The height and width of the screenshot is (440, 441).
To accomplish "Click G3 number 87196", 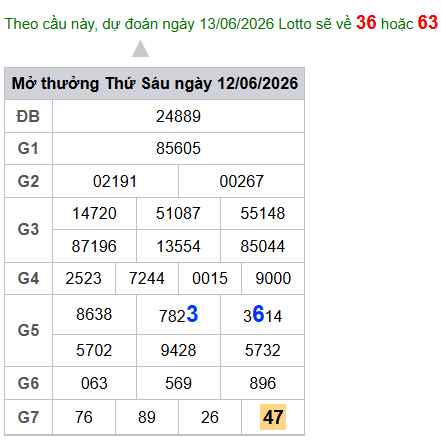I will [x=94, y=246].
